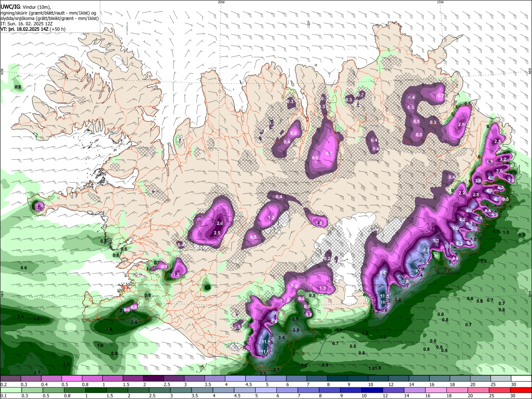Screen dimensions: 532x399
Task: Select light periwinkle 4 snow legend swatch
Action: tap(235, 379)
